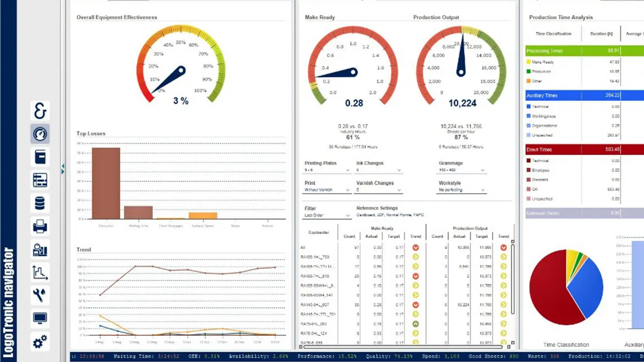Select the wrench and drop maintenance icon
Screen dimensions: 644x362
point(40,294)
